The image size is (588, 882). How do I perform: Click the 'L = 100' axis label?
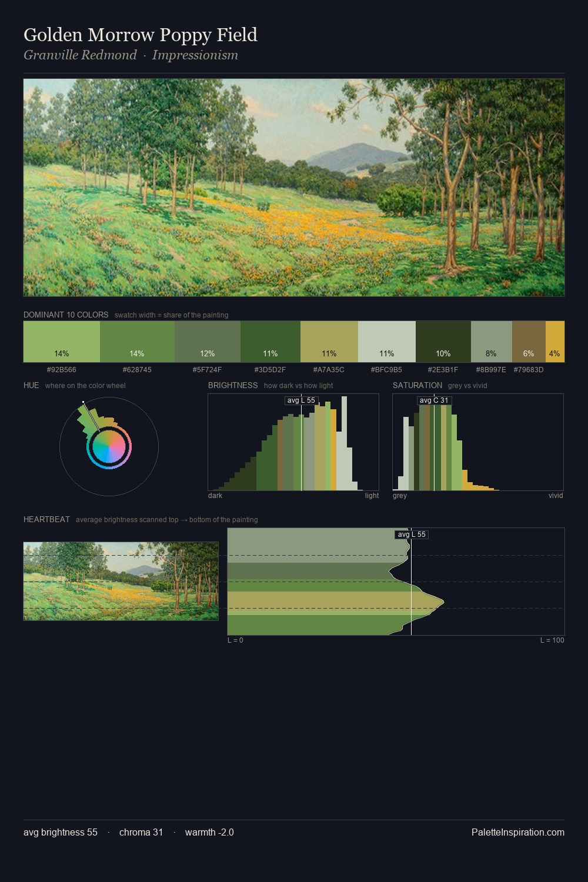click(x=552, y=640)
